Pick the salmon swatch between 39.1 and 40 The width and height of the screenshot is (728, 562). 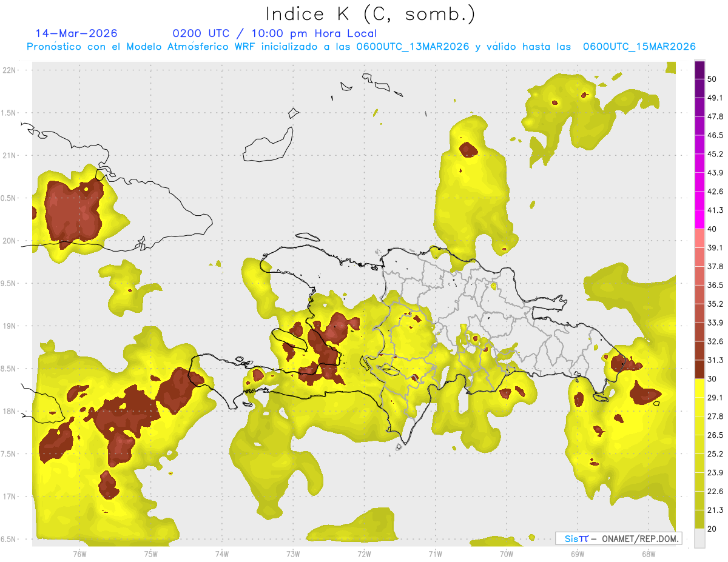(699, 238)
